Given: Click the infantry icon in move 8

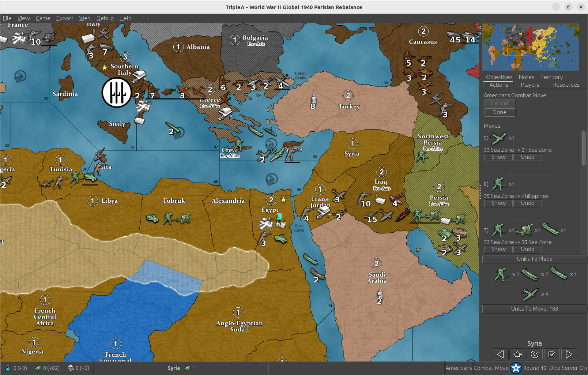Looking at the screenshot, I should pos(498,184).
